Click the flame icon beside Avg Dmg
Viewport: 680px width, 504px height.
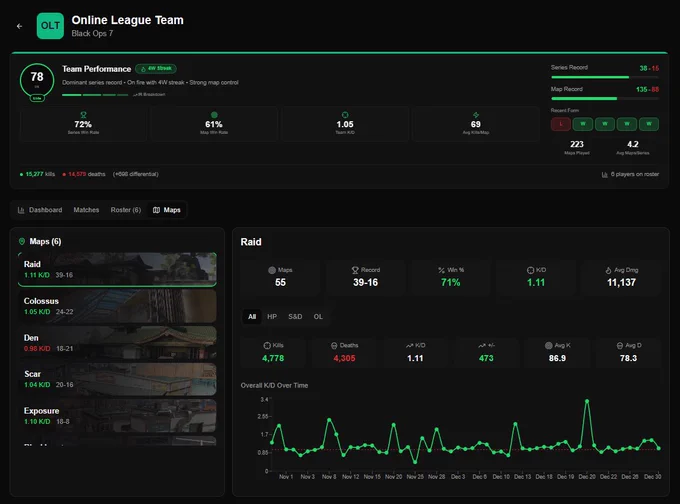click(608, 270)
